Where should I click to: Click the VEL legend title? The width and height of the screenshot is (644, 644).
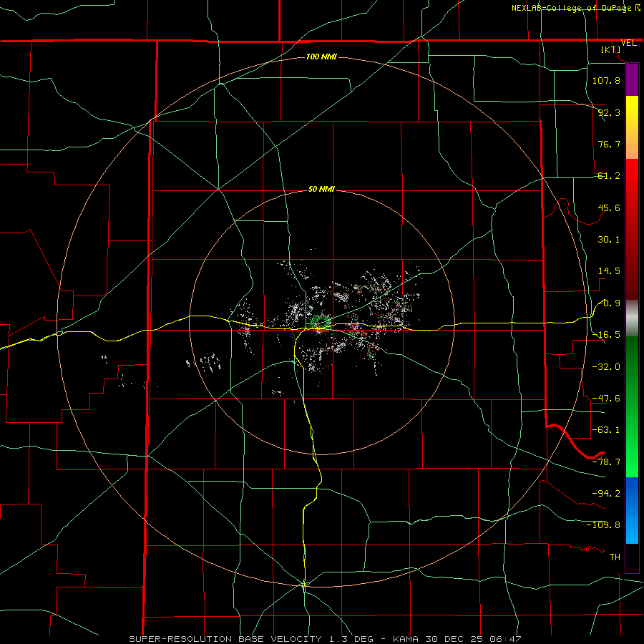(x=628, y=43)
